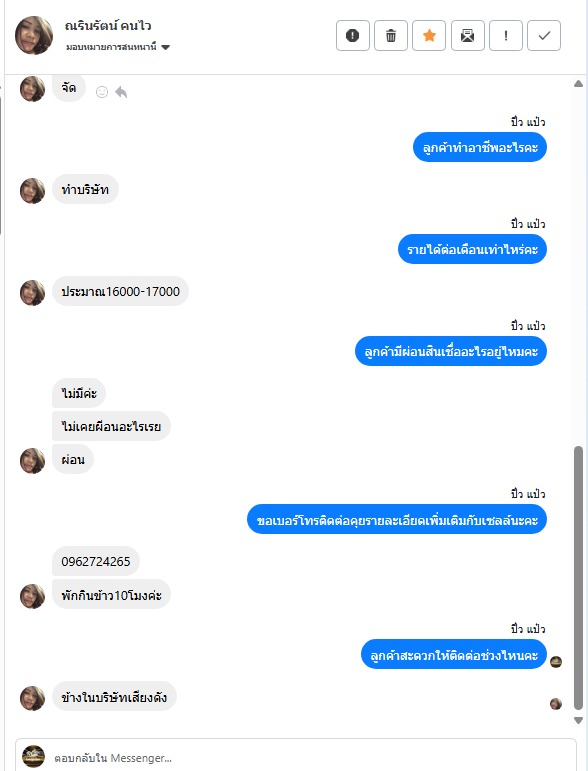Mark conversation done with checkmark button

click(544, 35)
